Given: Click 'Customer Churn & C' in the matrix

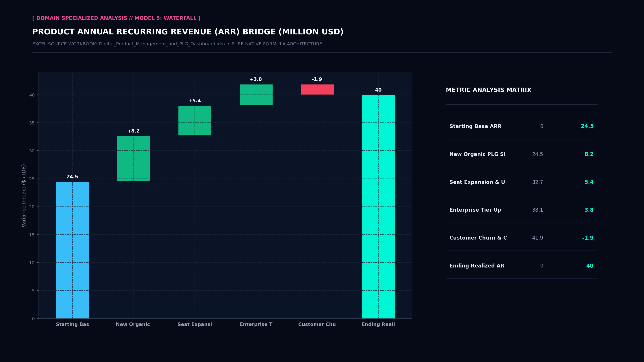Looking at the screenshot, I should pyautogui.click(x=478, y=238).
